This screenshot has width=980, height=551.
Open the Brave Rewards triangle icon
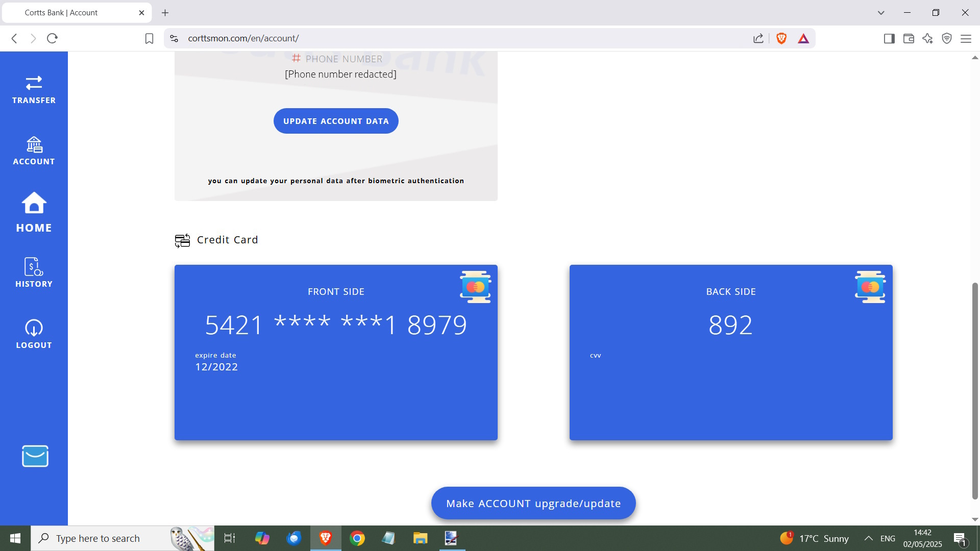[x=803, y=38]
